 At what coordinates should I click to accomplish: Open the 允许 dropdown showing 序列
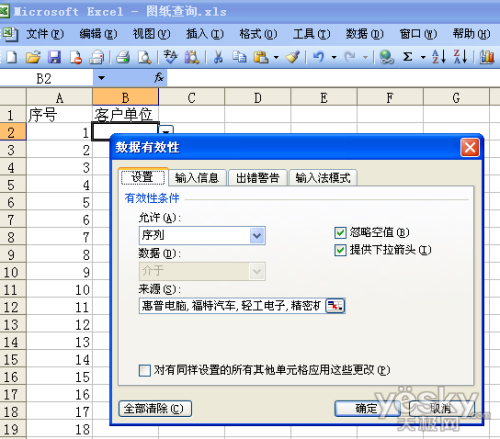[x=257, y=236]
